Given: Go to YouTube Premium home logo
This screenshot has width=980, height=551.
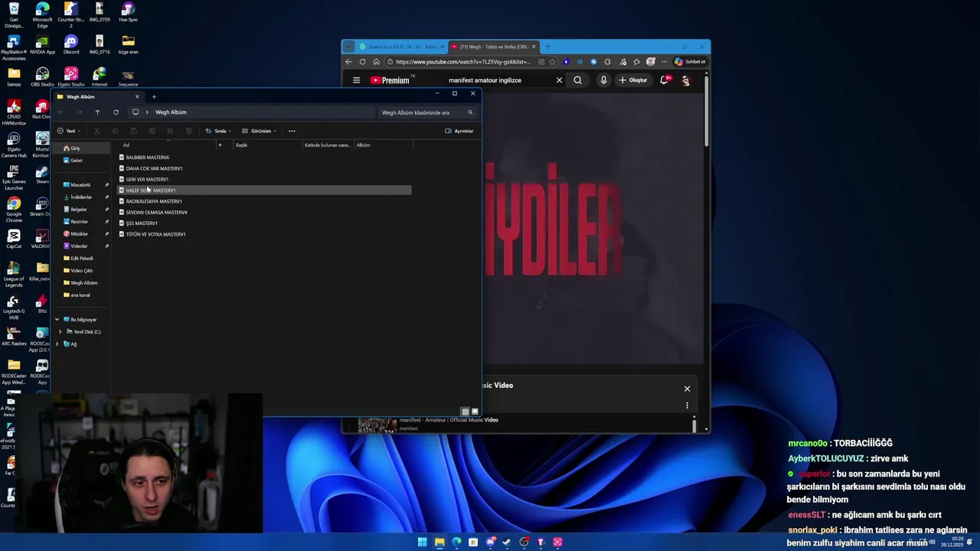Looking at the screenshot, I should 392,80.
